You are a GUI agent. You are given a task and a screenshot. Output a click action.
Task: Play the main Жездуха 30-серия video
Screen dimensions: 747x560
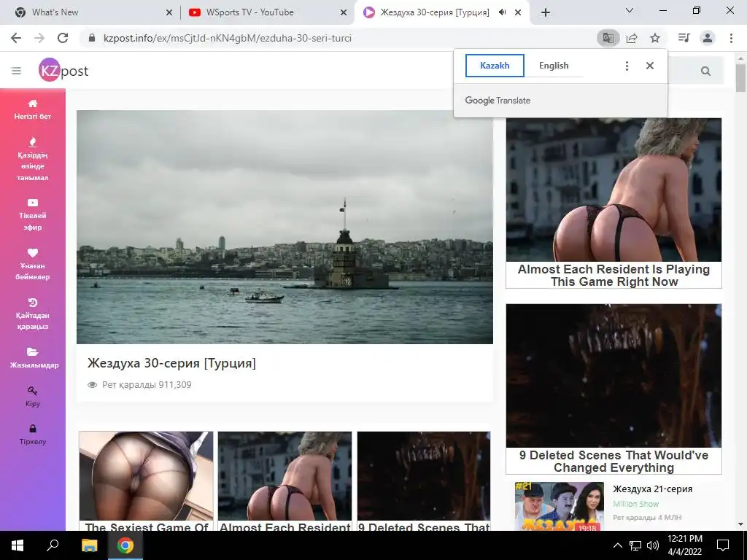pyautogui.click(x=285, y=227)
